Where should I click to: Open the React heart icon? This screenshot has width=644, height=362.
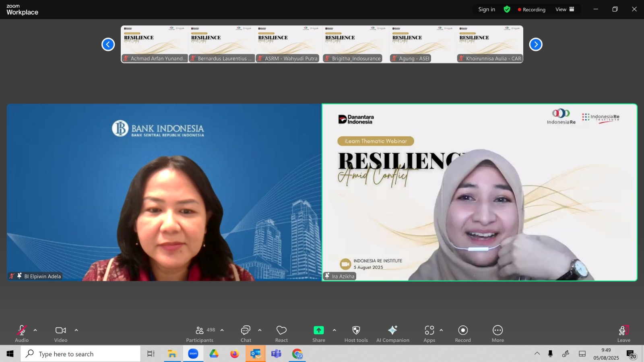click(x=281, y=334)
